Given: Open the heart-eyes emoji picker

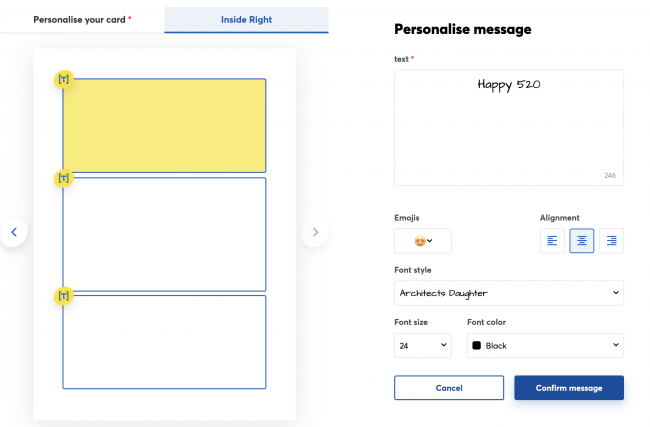Looking at the screenshot, I should click(423, 241).
